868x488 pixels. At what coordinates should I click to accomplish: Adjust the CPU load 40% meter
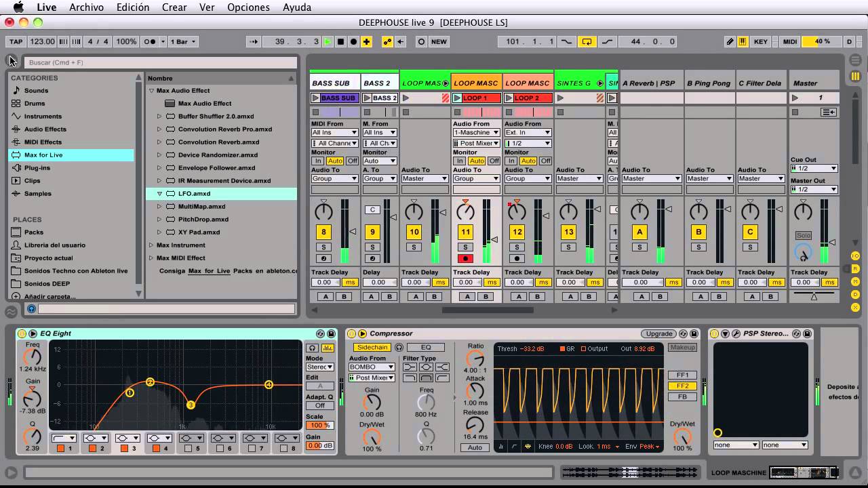822,41
